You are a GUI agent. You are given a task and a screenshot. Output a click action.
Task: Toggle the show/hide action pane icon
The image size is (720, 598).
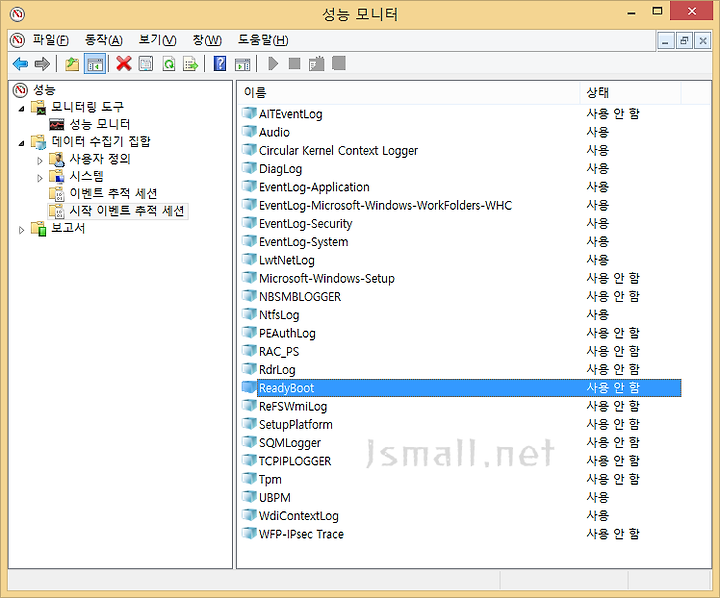[x=242, y=64]
